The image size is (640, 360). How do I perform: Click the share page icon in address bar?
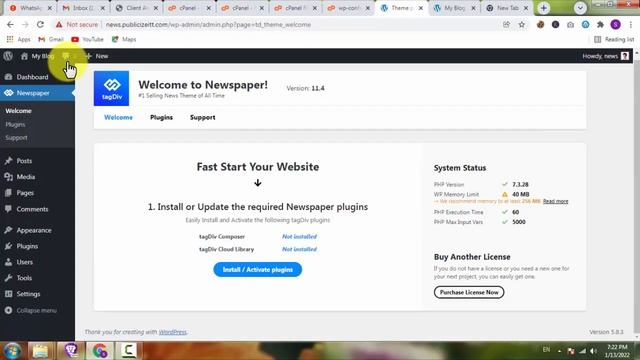coord(506,24)
